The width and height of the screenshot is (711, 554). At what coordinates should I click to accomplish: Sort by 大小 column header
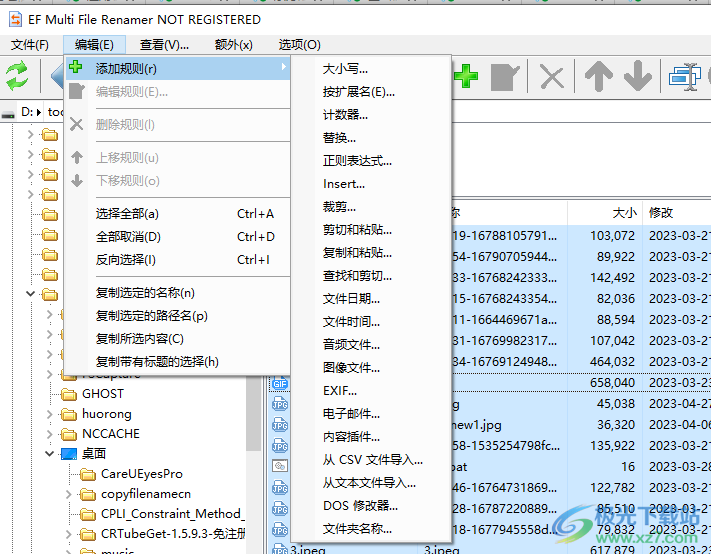pyautogui.click(x=605, y=213)
